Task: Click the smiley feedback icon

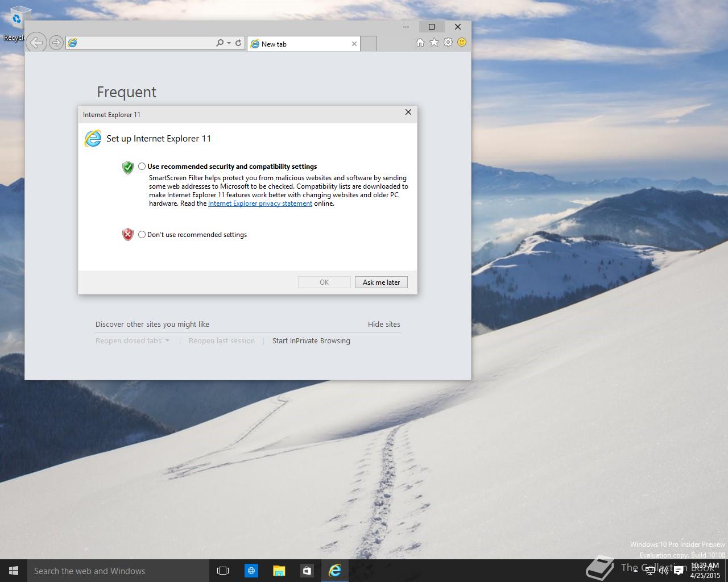Action: pos(462,43)
